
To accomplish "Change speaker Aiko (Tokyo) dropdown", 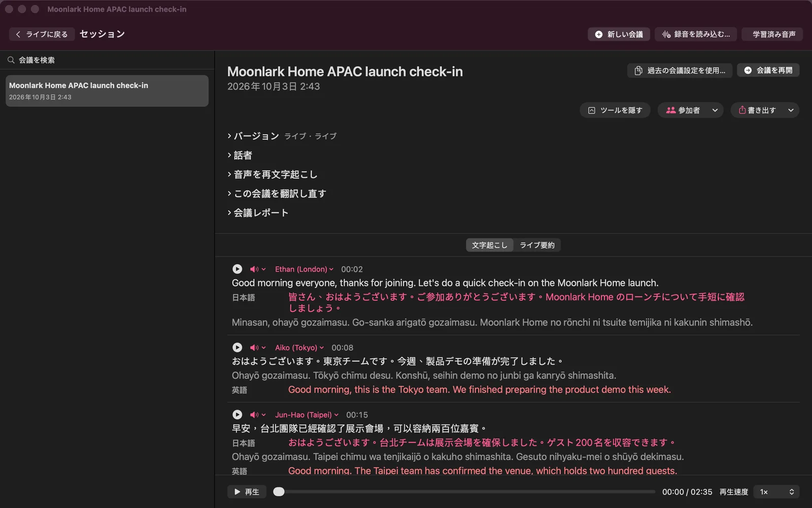I will pyautogui.click(x=299, y=347).
